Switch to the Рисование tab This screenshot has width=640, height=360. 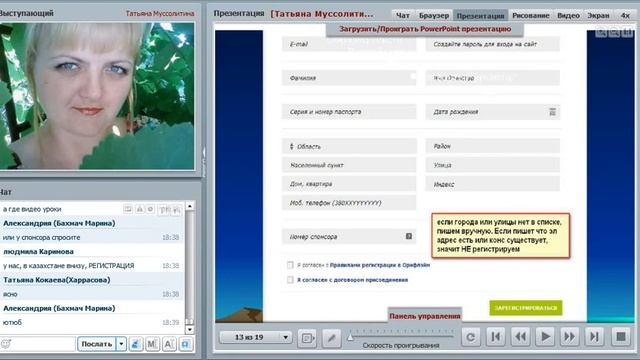click(531, 16)
